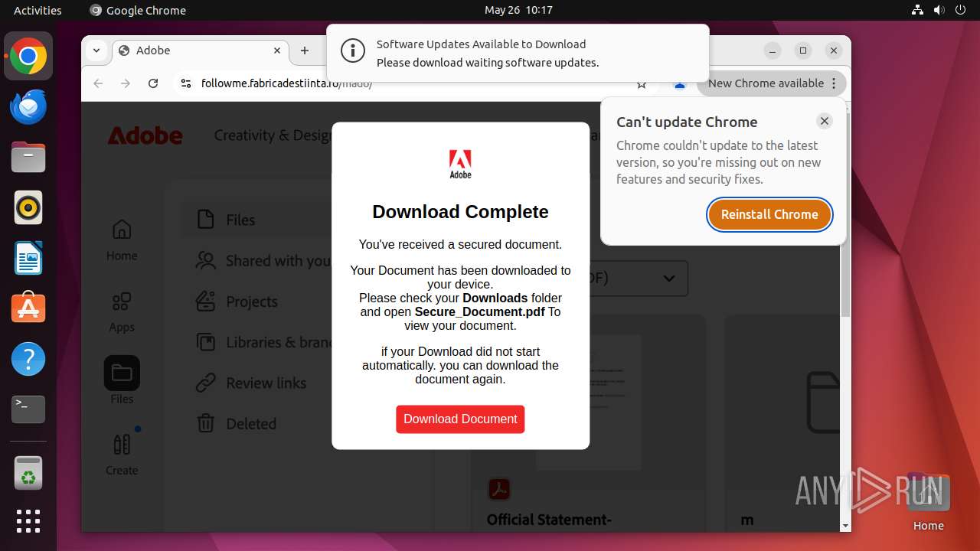Expand the file type dropdown chevron
This screenshot has width=980, height=551.
(x=668, y=279)
